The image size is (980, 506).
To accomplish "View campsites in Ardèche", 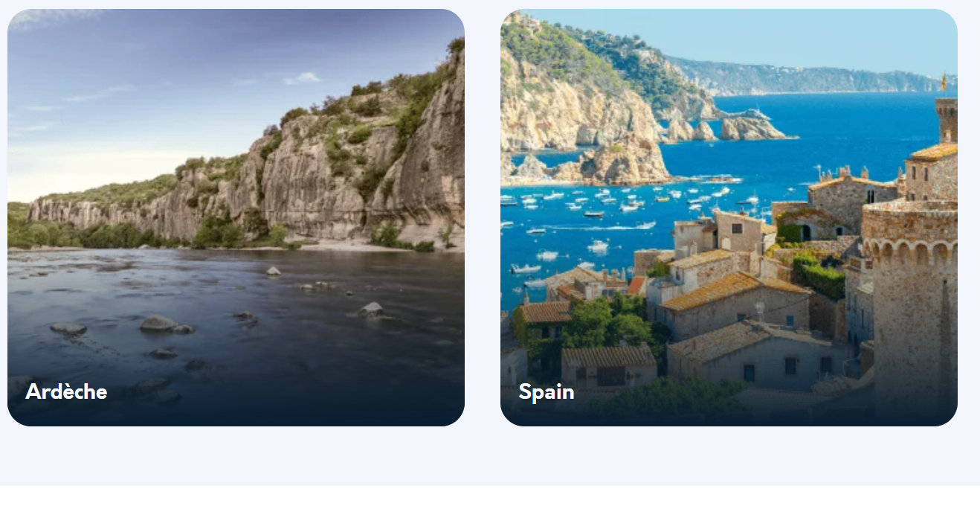I will (236, 217).
